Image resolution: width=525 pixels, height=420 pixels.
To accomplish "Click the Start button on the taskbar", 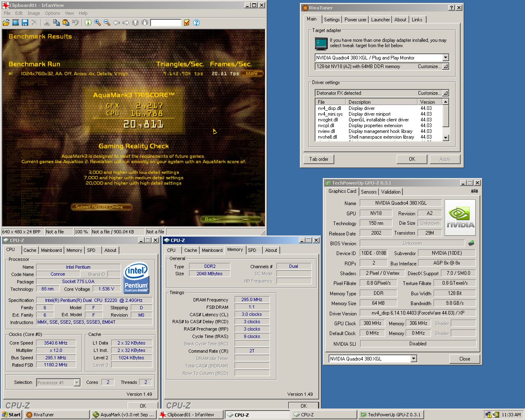I will click(11, 415).
